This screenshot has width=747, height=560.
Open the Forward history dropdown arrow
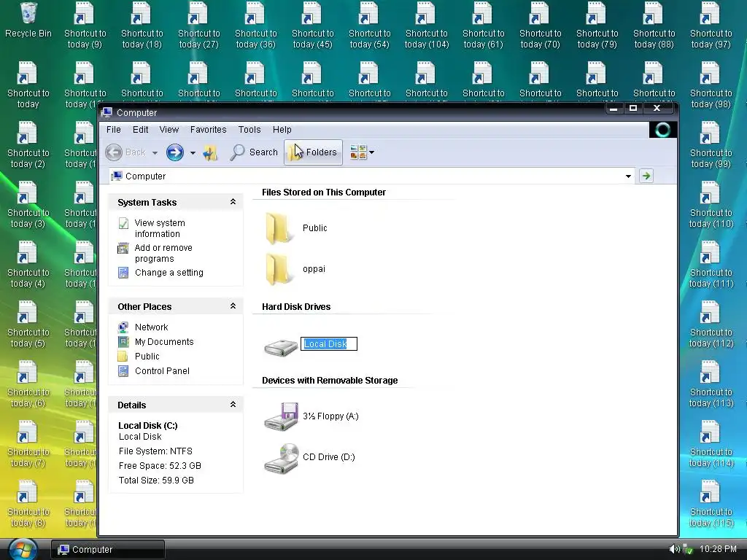[193, 153]
